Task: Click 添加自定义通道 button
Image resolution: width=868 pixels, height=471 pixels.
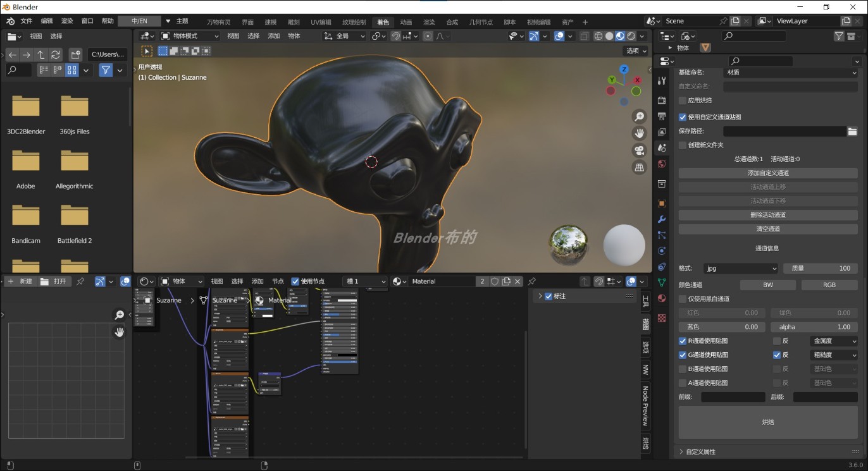Action: tap(768, 173)
